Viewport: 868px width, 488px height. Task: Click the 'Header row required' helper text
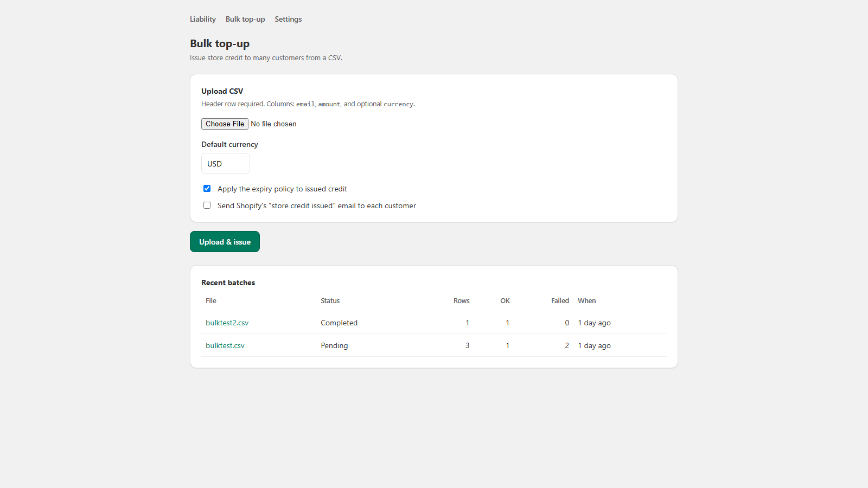coord(308,104)
